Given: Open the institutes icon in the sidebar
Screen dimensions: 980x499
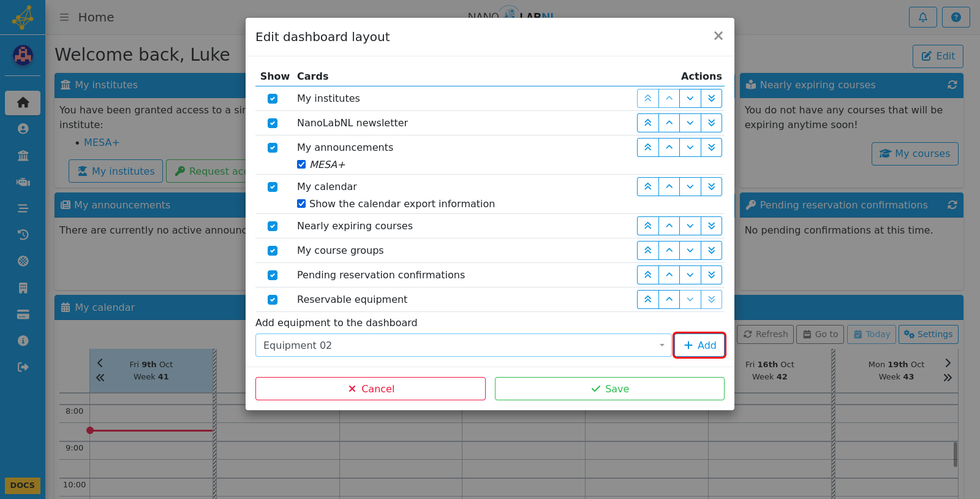Looking at the screenshot, I should pos(23,156).
